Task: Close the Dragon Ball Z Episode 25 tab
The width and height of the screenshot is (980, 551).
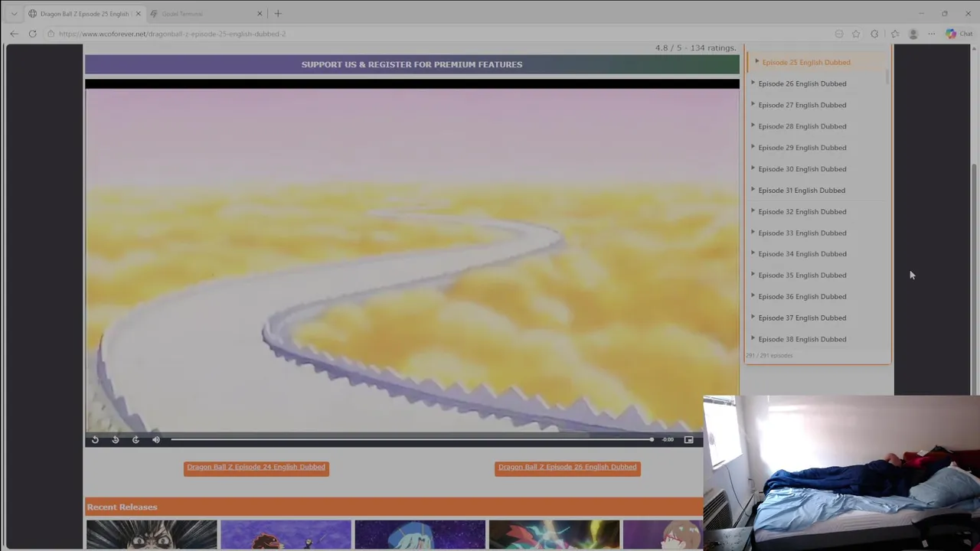Action: click(x=138, y=14)
